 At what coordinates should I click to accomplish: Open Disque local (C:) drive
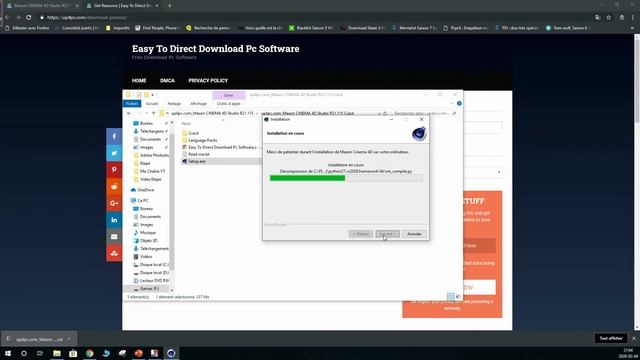[154, 264]
